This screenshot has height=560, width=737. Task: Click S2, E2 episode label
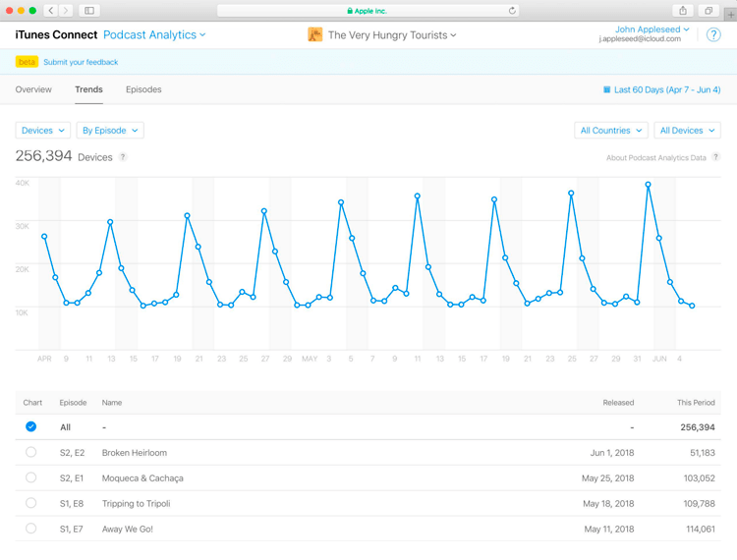(x=72, y=452)
